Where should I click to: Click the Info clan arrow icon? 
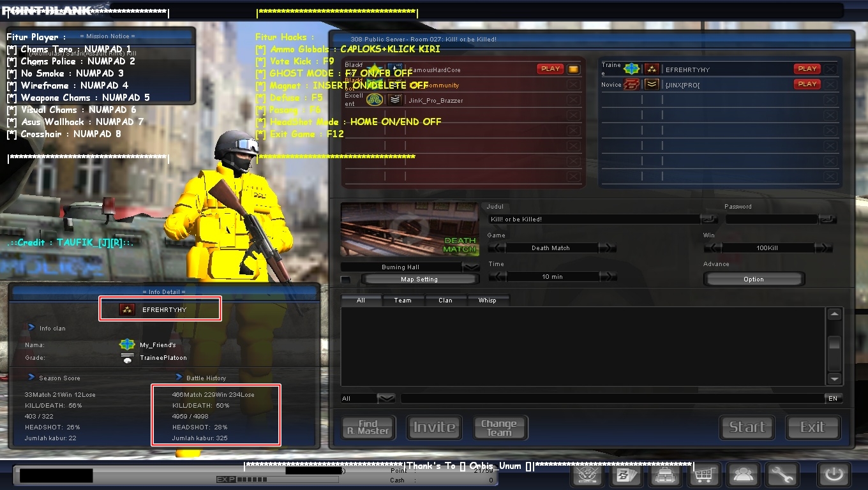(x=31, y=327)
